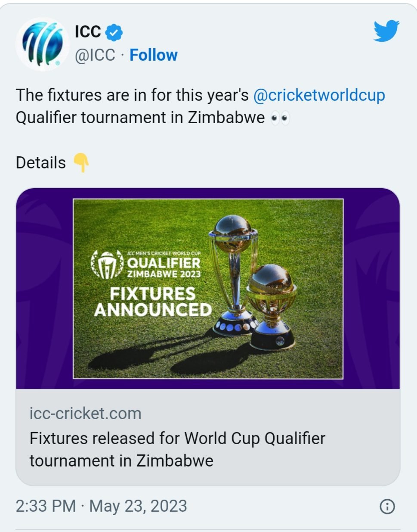Click the @ICC handle
The image size is (417, 532).
click(95, 55)
